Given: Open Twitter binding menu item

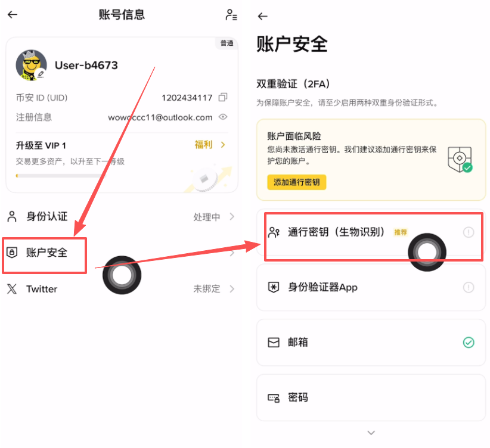Looking at the screenshot, I should click(42, 289).
